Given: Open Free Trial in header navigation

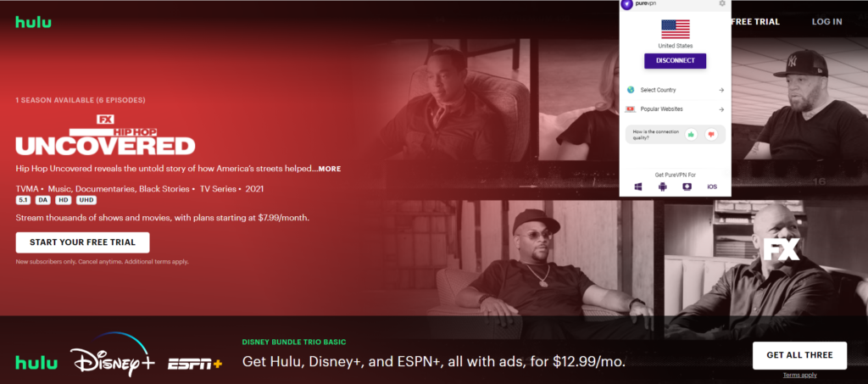Looking at the screenshot, I should point(755,21).
